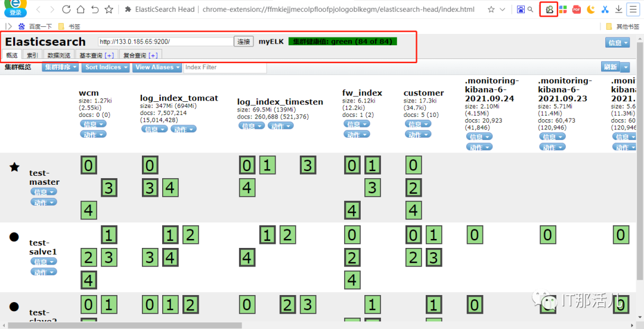The width and height of the screenshot is (644, 329).
Task: Select customer shard 2 on test-master
Action: click(x=413, y=188)
